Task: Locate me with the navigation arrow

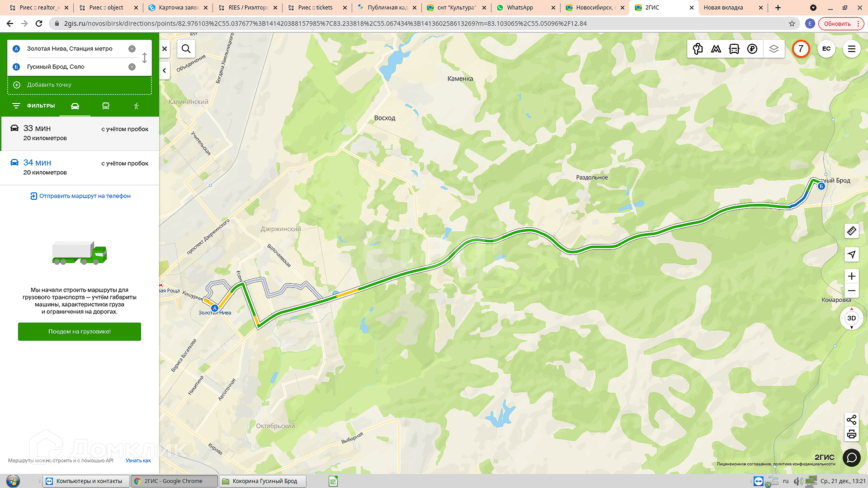Action: 852,254
